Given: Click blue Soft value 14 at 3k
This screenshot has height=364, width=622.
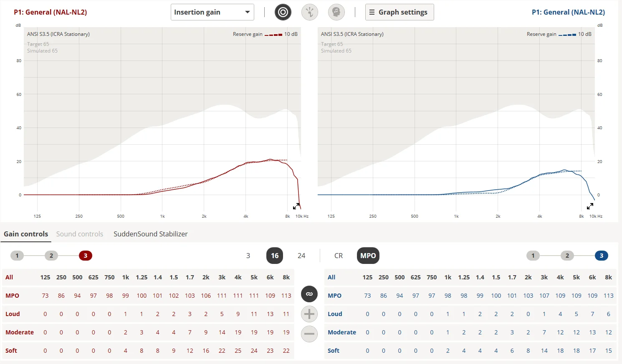Looking at the screenshot, I should click(x=544, y=351).
